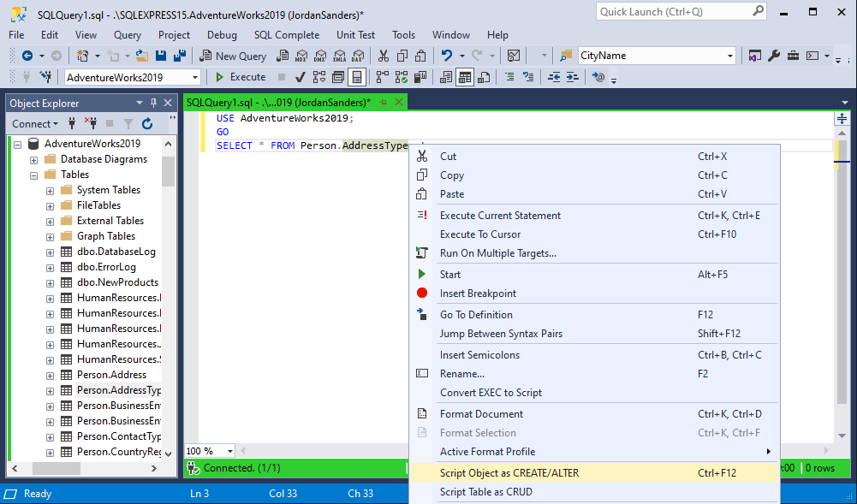Toggle Include Client Statistics
Viewport: 857px width, 504px height.
(x=420, y=77)
